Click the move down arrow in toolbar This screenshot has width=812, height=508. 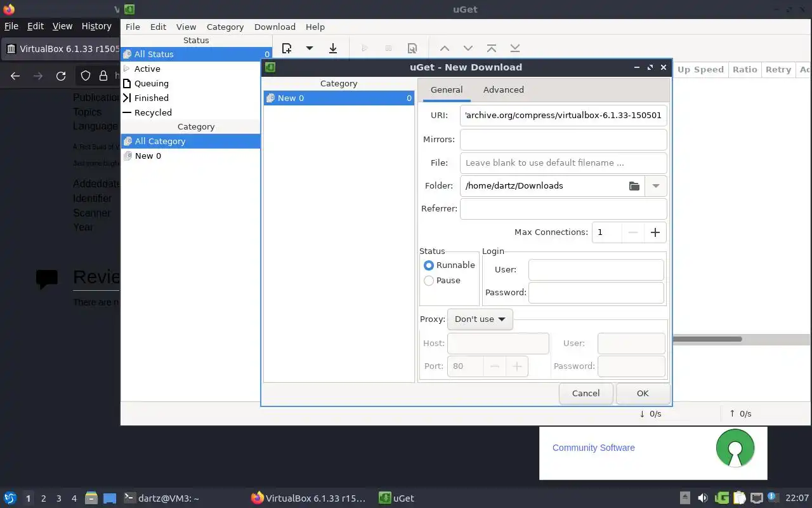468,48
